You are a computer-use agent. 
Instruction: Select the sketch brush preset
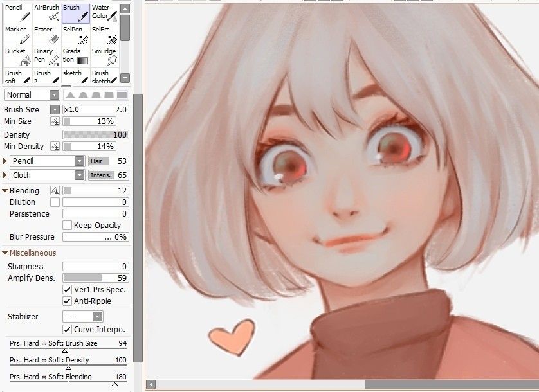76,76
